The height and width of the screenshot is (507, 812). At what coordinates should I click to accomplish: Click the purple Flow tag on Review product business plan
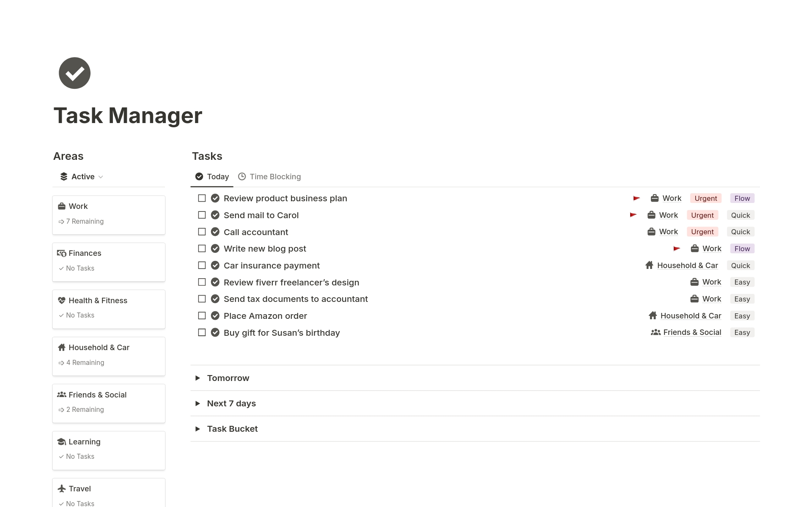[742, 198]
